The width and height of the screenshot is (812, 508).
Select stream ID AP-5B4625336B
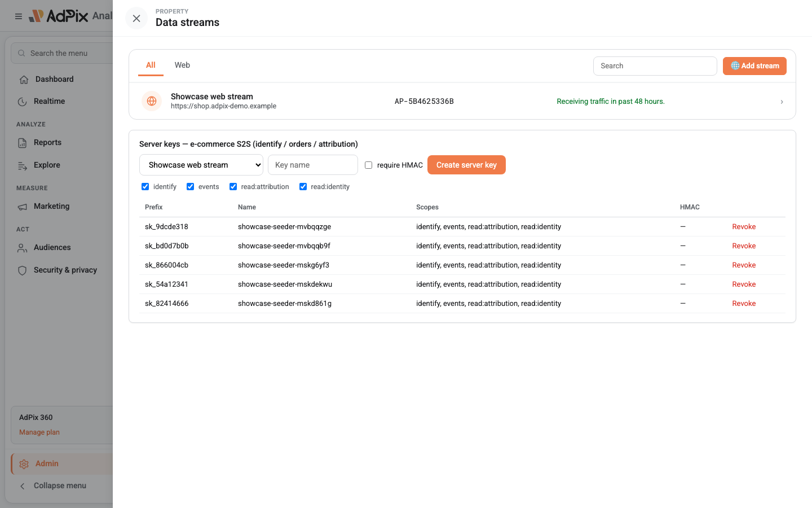pyautogui.click(x=424, y=102)
